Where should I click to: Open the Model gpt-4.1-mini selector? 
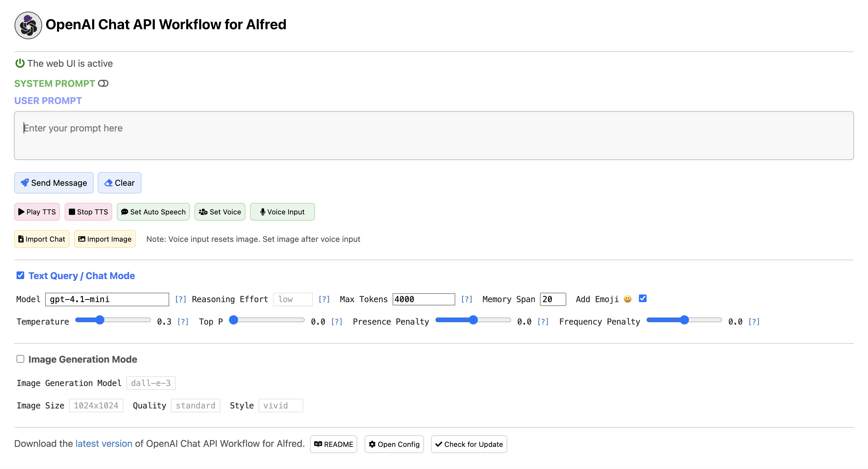(x=107, y=299)
